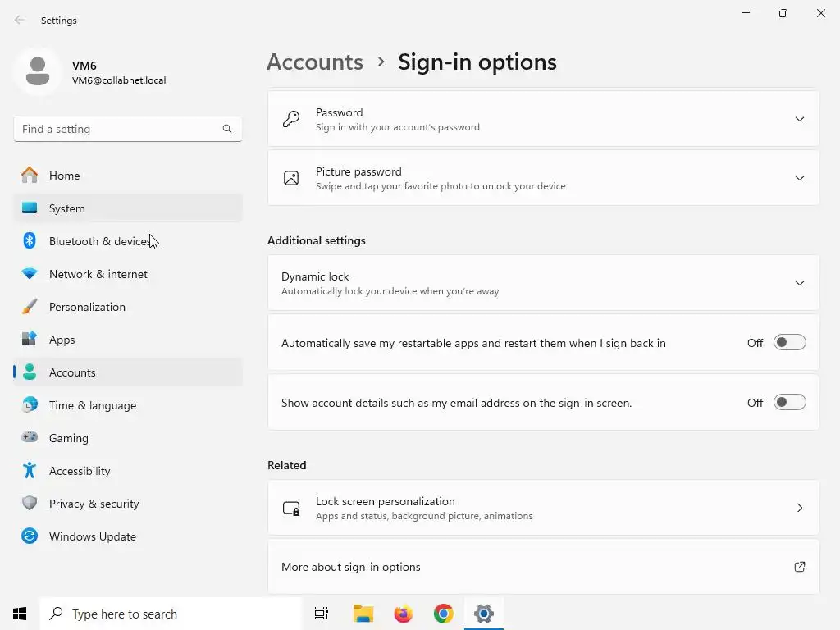
Task: Click the VM6@collabnet.local account email
Action: pos(119,80)
